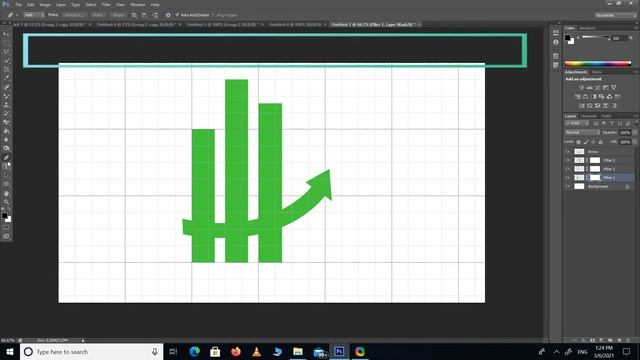Screen dimensions: 640x360
Task: Click the foreground color in toolbox
Action: pyautogui.click(x=4, y=215)
